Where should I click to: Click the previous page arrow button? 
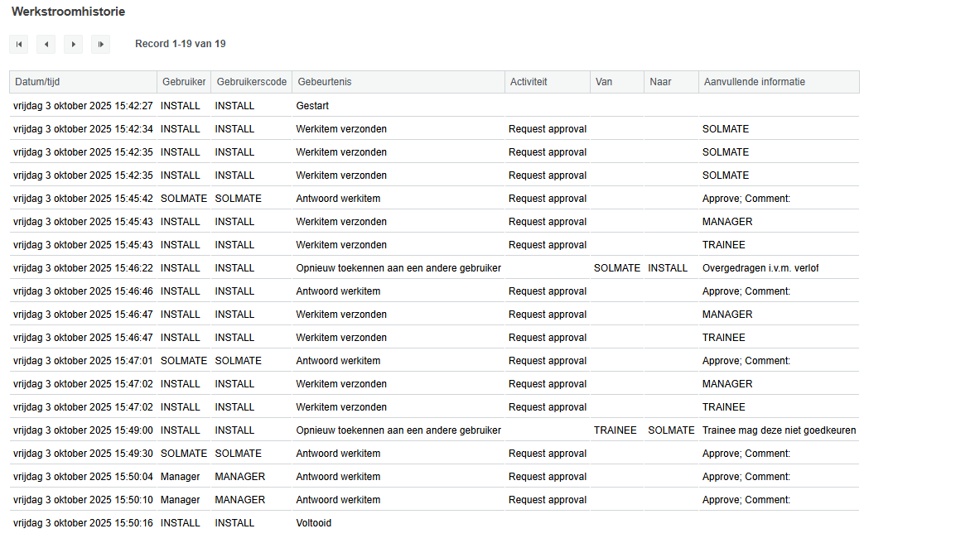point(46,45)
